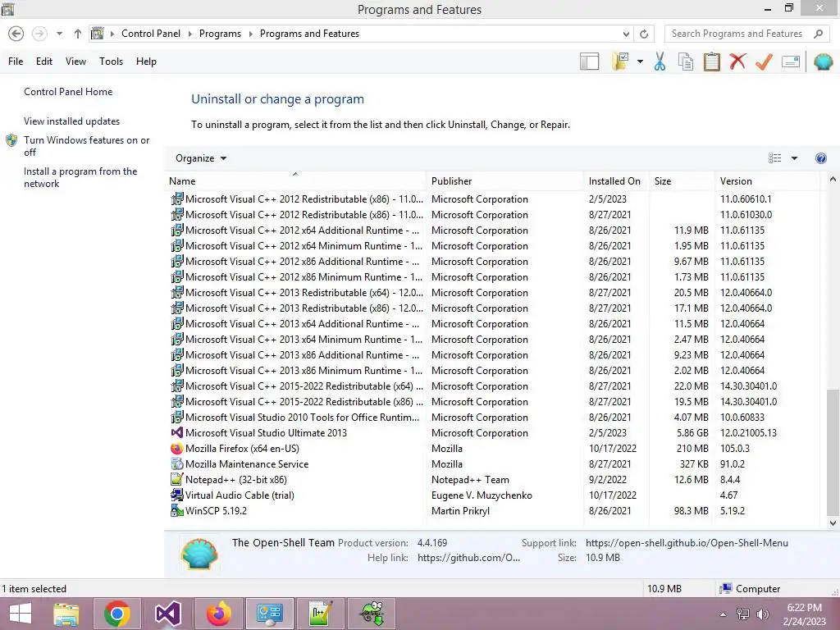The width and height of the screenshot is (840, 630).
Task: Sort list by Version column header
Action: pos(767,181)
